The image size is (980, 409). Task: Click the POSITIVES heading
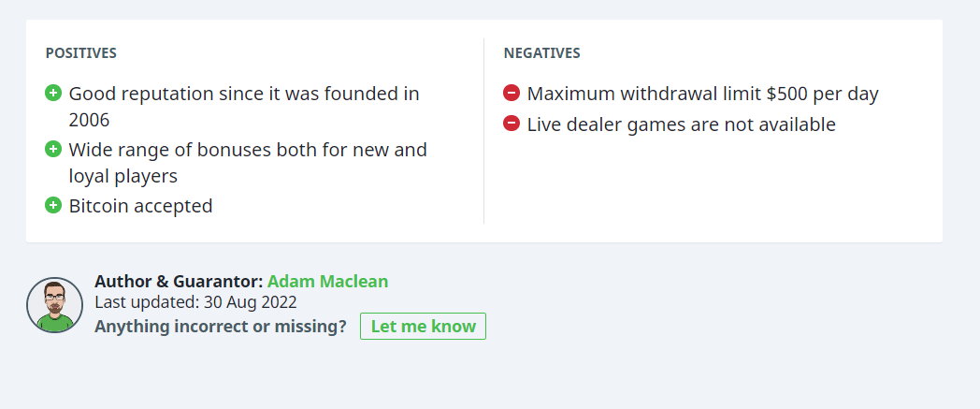point(81,53)
